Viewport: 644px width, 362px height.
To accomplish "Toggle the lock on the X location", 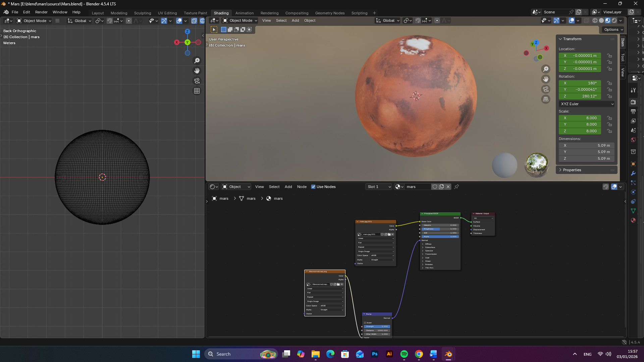I will (609, 56).
